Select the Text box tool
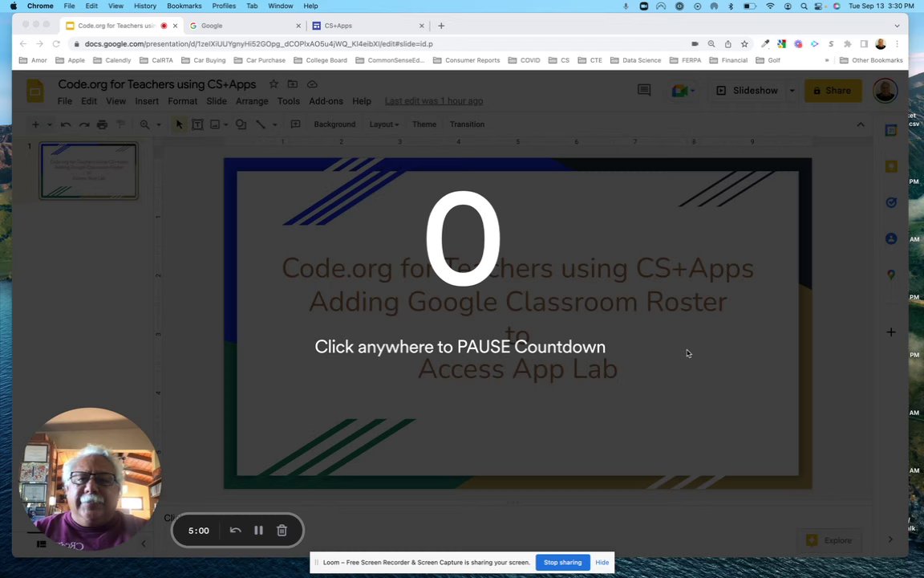This screenshot has height=578, width=924. 197,124
